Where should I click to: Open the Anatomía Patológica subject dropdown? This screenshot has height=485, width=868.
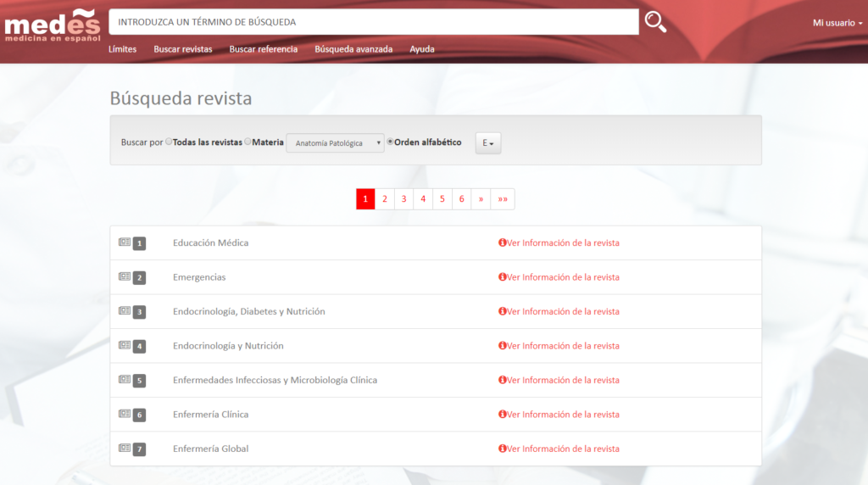tap(335, 143)
